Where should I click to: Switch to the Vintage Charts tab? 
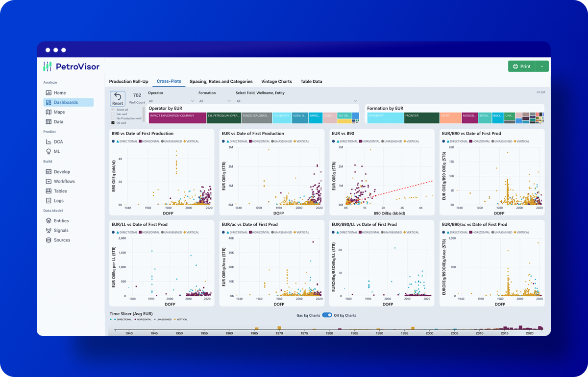276,82
